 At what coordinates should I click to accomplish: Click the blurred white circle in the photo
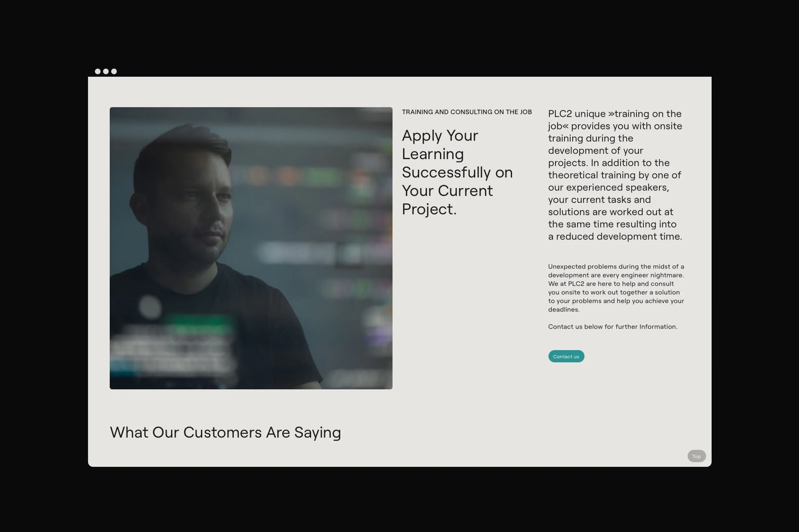(x=150, y=306)
